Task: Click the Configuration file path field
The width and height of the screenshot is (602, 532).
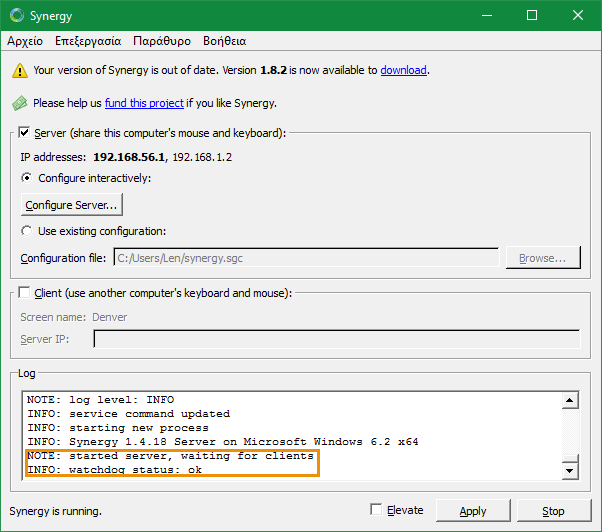Action: pyautogui.click(x=306, y=258)
